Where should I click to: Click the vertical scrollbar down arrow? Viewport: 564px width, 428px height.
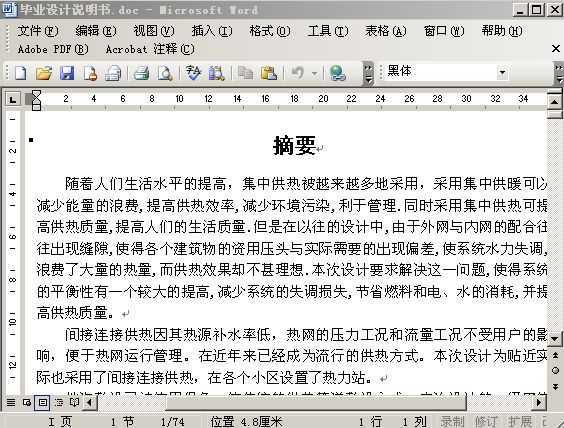click(555, 338)
